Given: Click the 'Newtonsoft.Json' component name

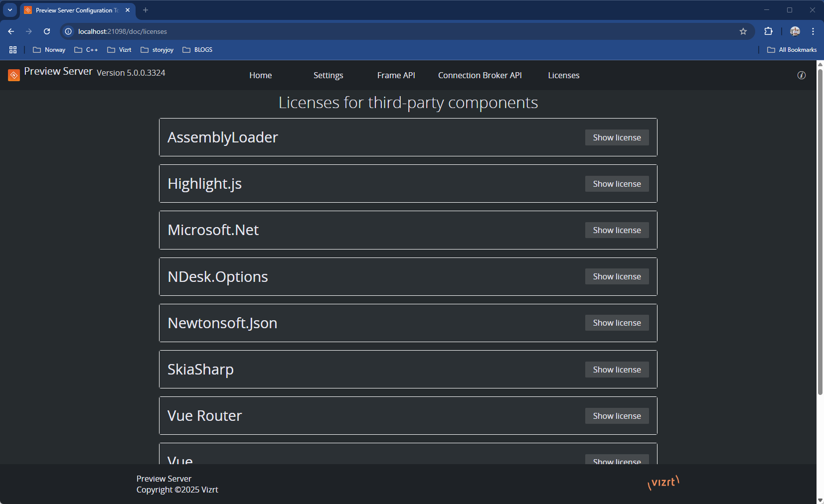Looking at the screenshot, I should tap(222, 323).
